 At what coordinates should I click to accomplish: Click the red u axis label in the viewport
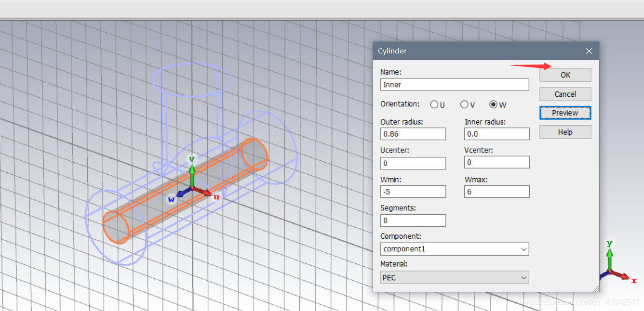(216, 196)
